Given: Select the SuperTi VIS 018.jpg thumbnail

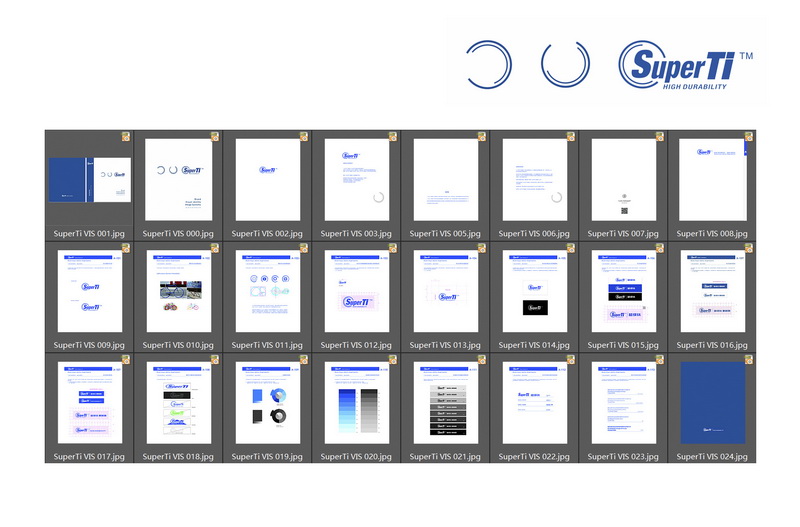Looking at the screenshot, I should click(179, 403).
